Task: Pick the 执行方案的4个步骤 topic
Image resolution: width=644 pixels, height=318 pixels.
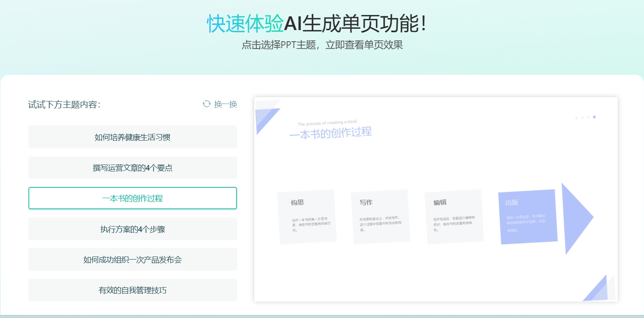Action: pos(132,229)
